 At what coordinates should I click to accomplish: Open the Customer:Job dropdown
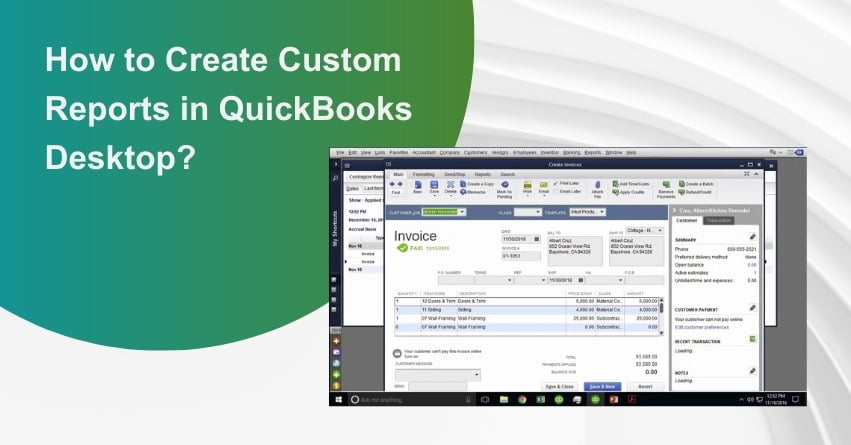462,212
